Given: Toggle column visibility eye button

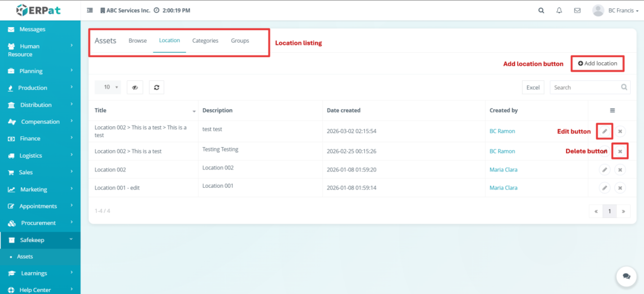Looking at the screenshot, I should (135, 87).
